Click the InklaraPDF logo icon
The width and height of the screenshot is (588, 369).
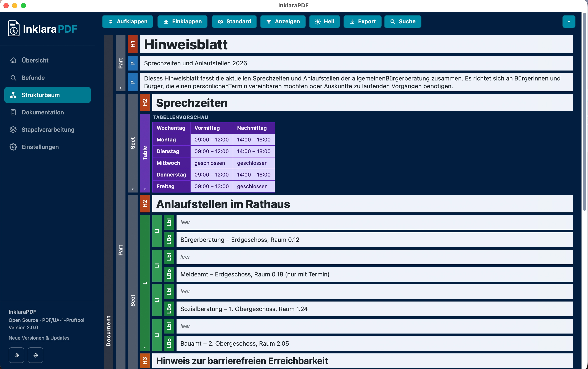click(14, 29)
